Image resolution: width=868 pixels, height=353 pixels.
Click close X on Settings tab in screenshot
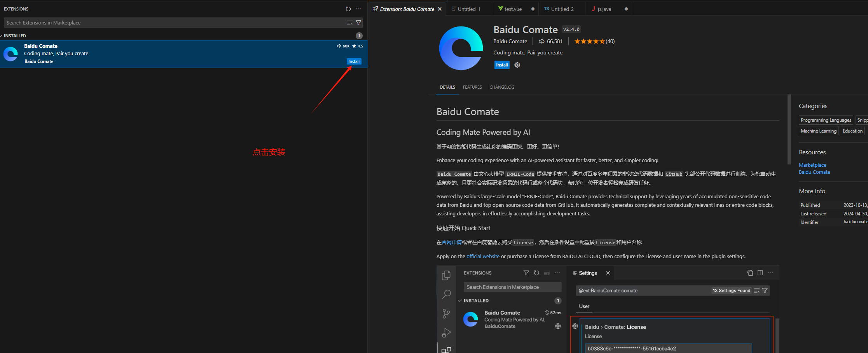[608, 273]
